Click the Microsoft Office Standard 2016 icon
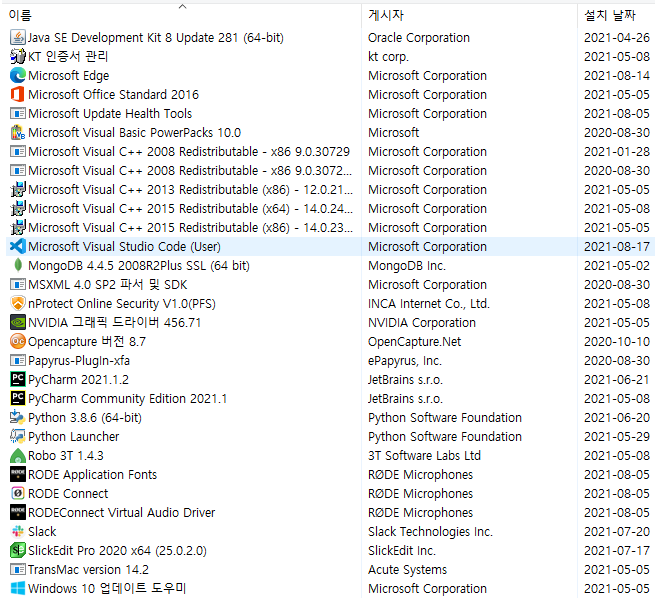The width and height of the screenshot is (655, 598). (x=18, y=94)
